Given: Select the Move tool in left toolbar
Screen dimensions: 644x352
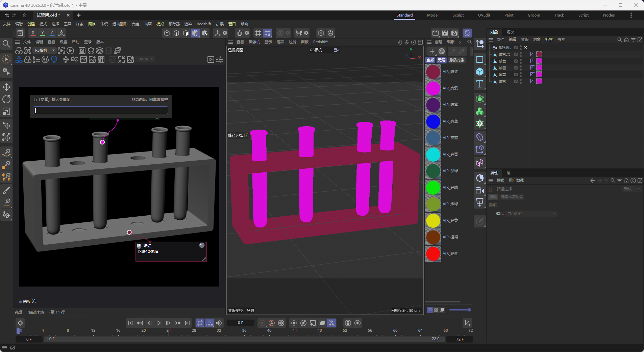Looking at the screenshot, I should point(6,87).
